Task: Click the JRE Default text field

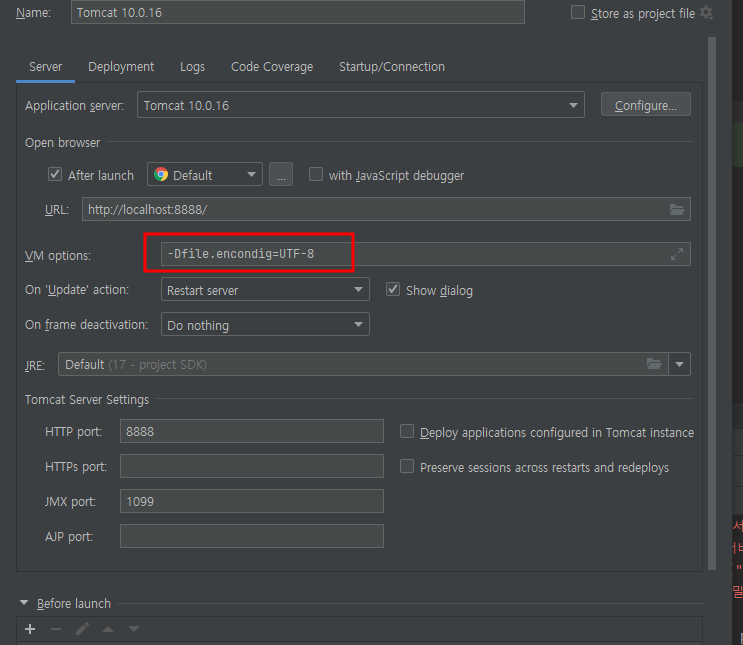Action: tap(363, 364)
